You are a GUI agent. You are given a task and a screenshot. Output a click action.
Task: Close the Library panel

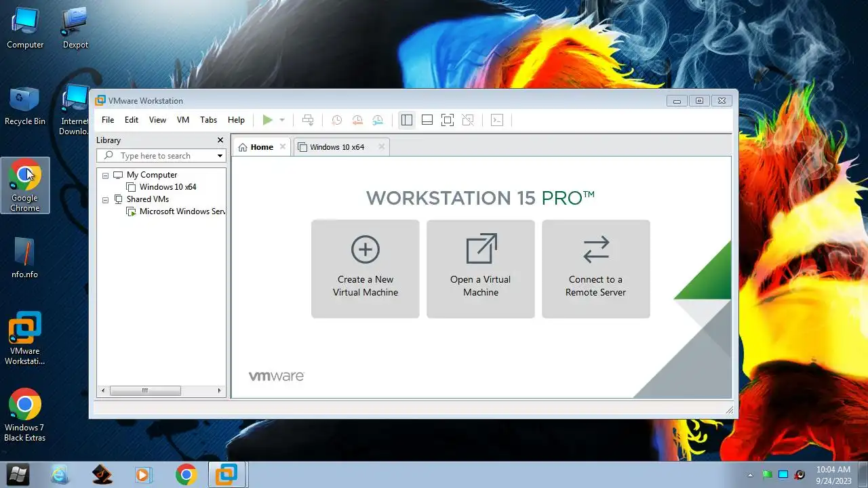point(220,140)
